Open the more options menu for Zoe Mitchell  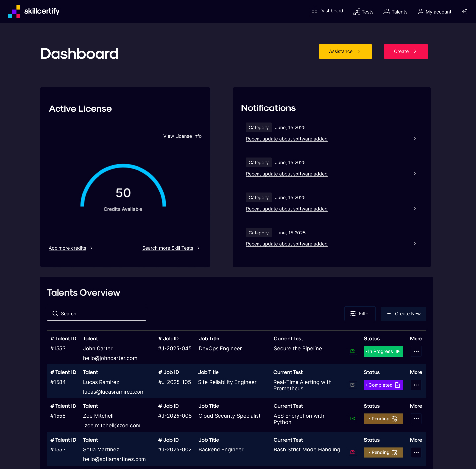pos(416,419)
